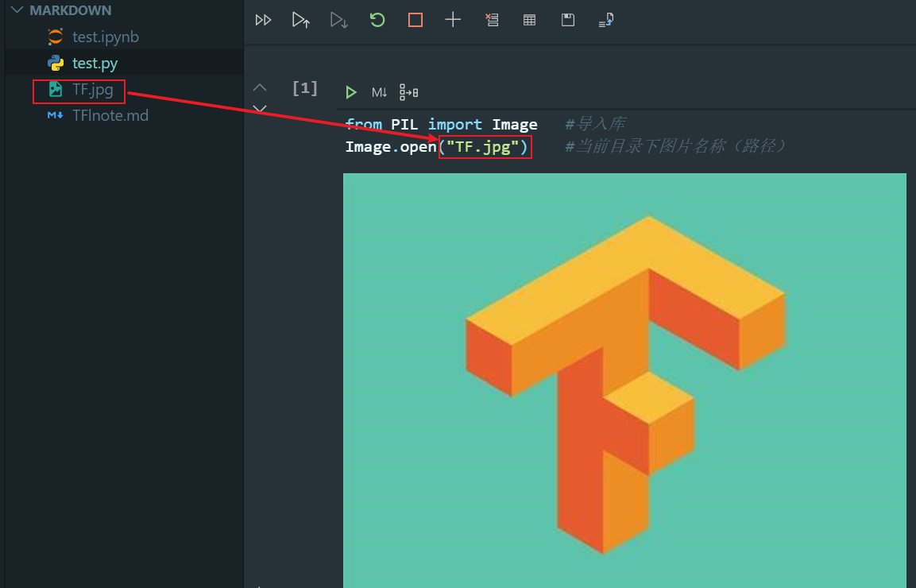Restart the kernel with the green circular arrow
916x588 pixels.
pyautogui.click(x=377, y=21)
